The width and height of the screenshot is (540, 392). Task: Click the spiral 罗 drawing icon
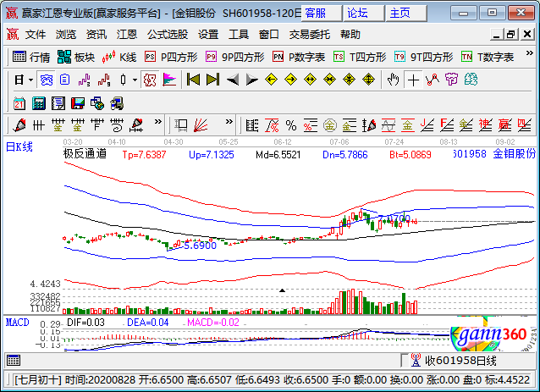117,125
